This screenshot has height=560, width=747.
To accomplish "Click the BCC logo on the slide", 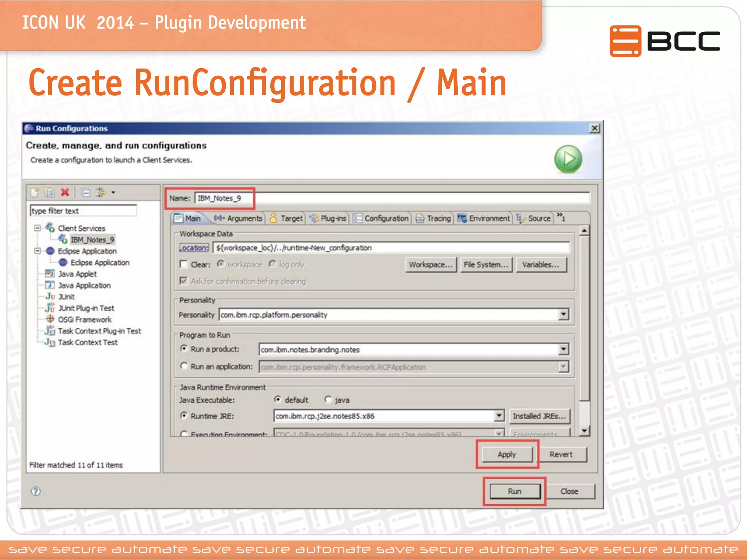I will click(665, 41).
